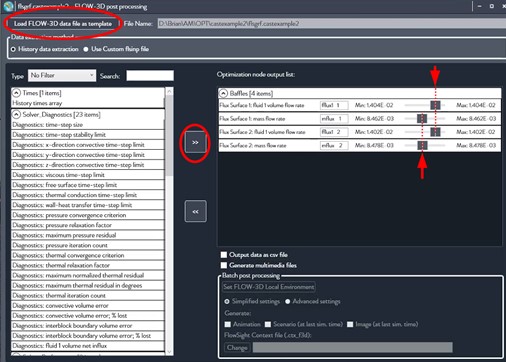Click the remove-from-list double left arrow button
The image size is (506, 362).
[x=195, y=211]
